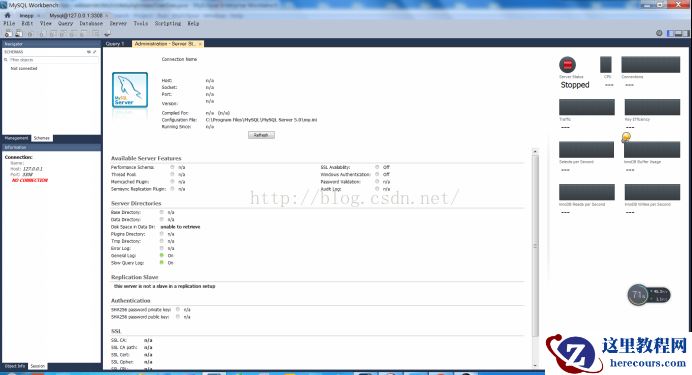Screen dimensions: 692x375
Task: Switch to the lnmpp connection tab
Action: point(26,15)
